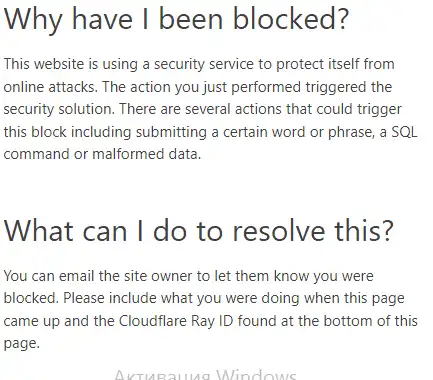The width and height of the screenshot is (433, 380).
Task: Click the "What can I do to resolve this?" heading
Action: [199, 231]
